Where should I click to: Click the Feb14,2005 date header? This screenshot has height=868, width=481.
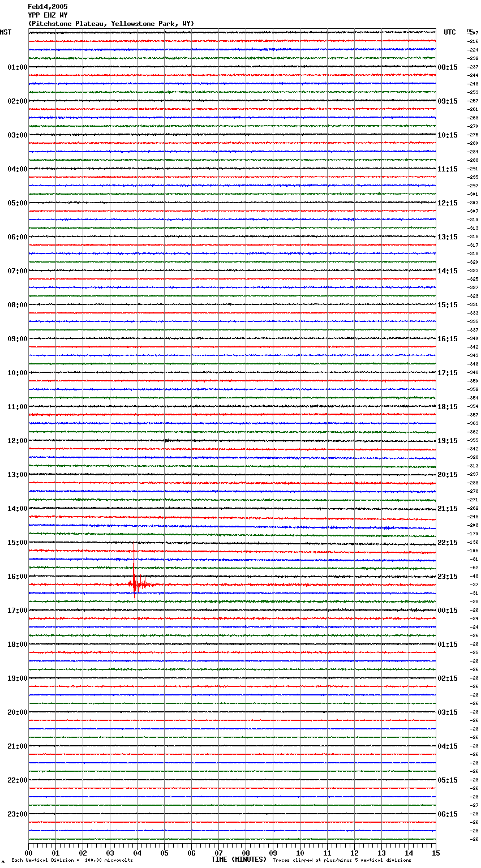click(x=48, y=7)
